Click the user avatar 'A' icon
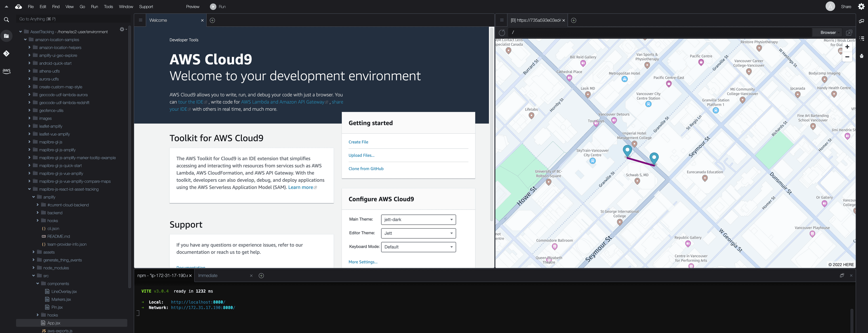868x333 pixels. [830, 6]
